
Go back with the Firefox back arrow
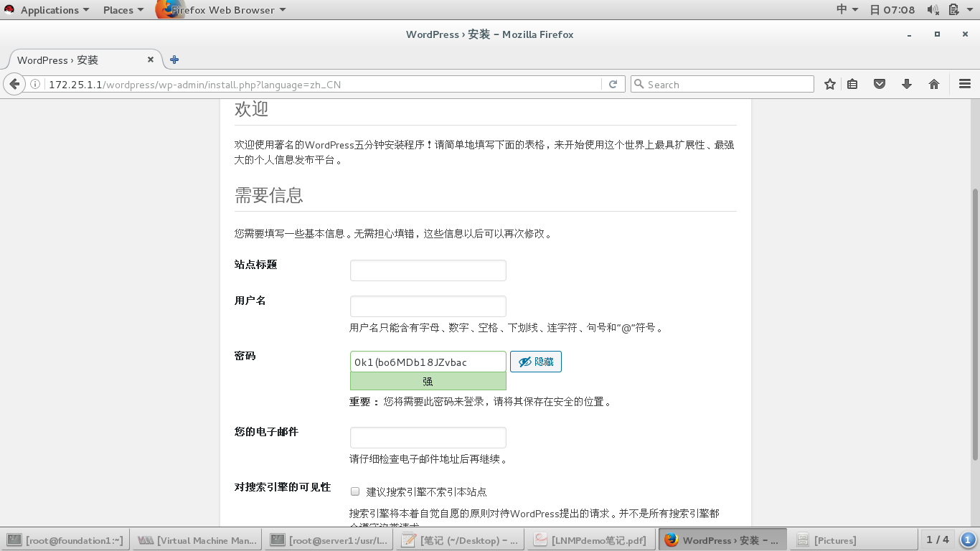pos(14,84)
